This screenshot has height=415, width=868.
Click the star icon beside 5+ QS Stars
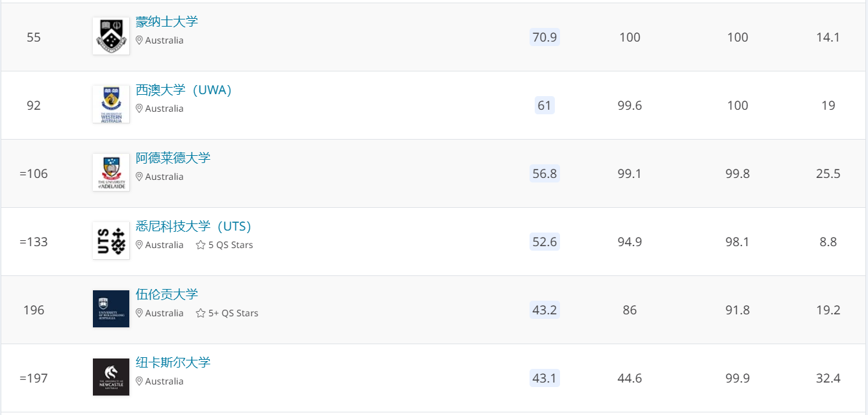[201, 313]
